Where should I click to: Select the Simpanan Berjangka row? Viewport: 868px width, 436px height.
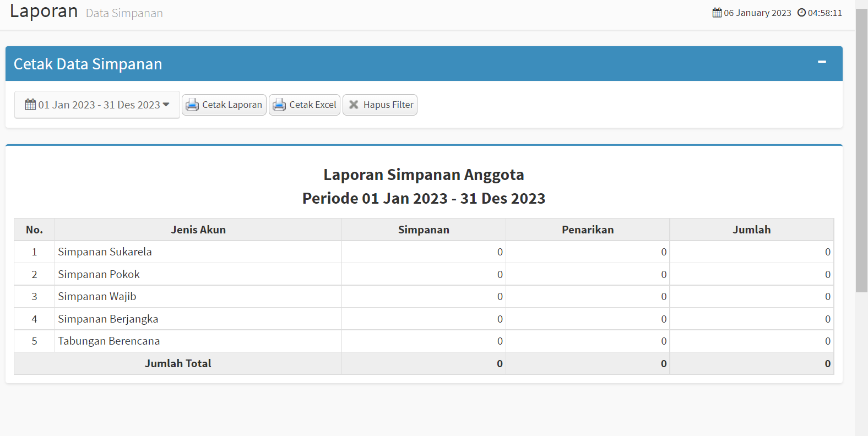pos(108,319)
